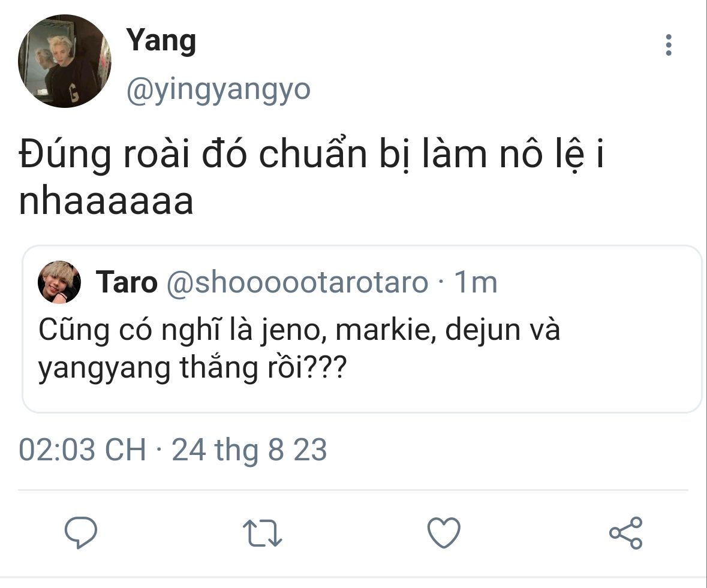Click the 02:03 CH tweet time

coord(83,449)
